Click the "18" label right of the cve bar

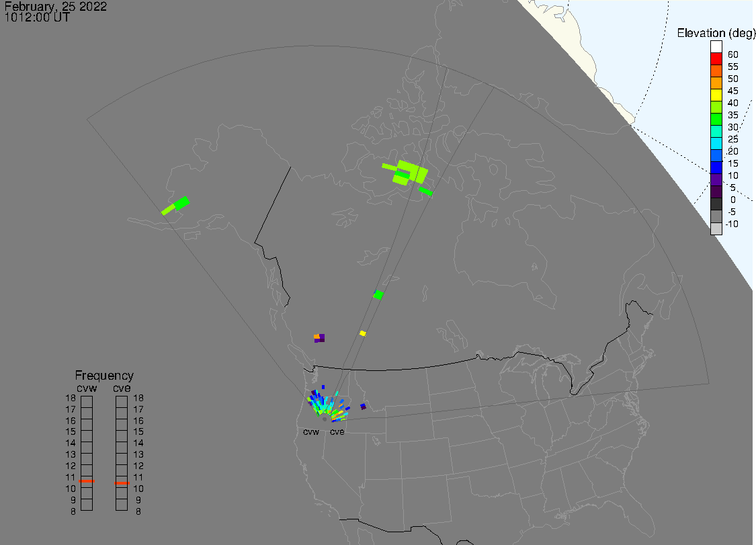(138, 398)
